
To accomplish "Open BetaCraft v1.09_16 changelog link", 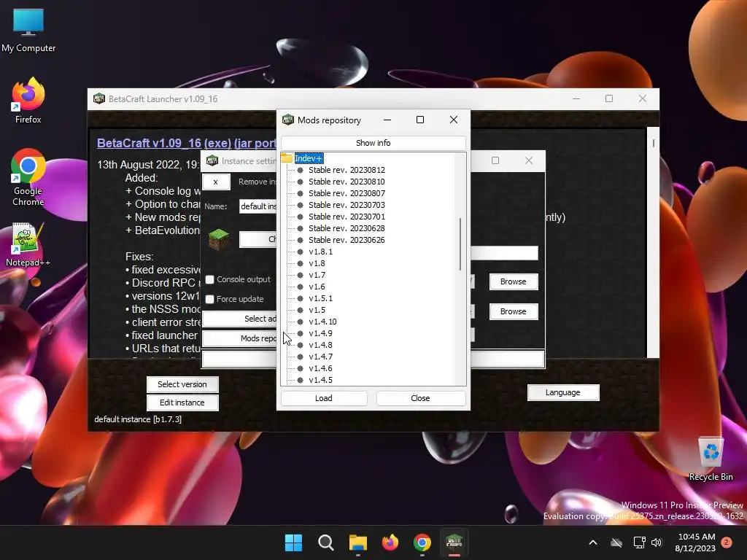I will point(186,143).
